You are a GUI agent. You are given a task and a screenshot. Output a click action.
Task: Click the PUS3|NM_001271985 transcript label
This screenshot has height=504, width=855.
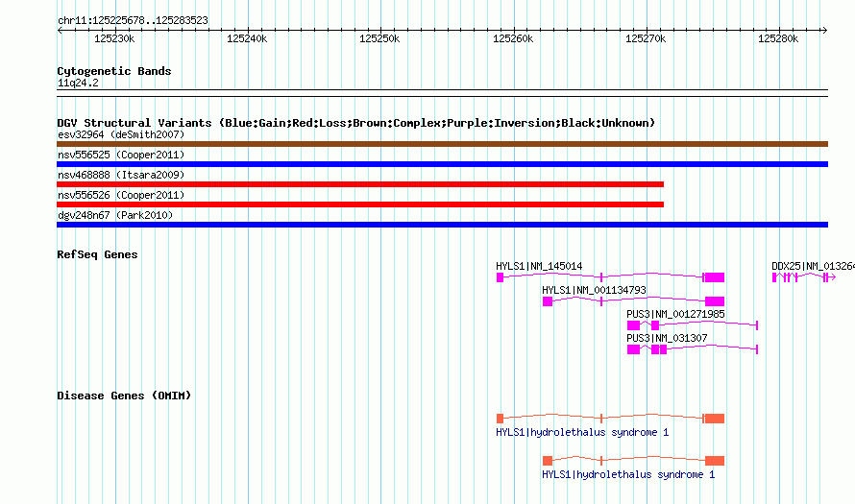click(675, 314)
